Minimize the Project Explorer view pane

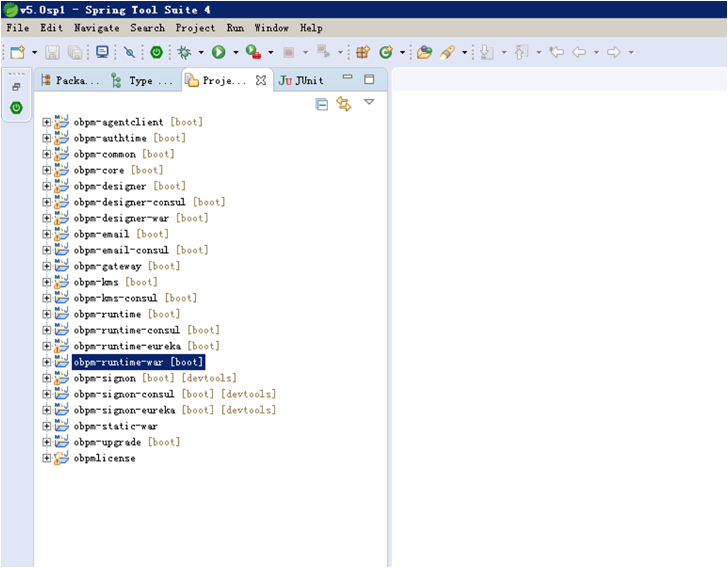pyautogui.click(x=347, y=77)
